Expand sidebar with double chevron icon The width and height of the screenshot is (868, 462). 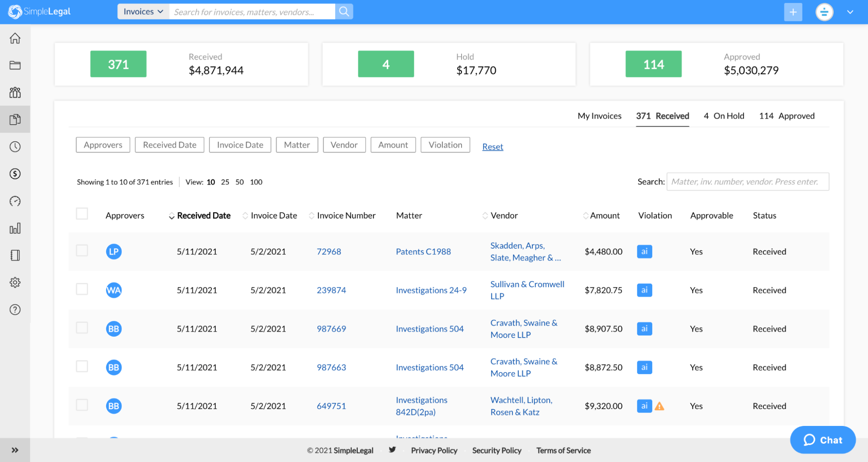click(x=15, y=450)
